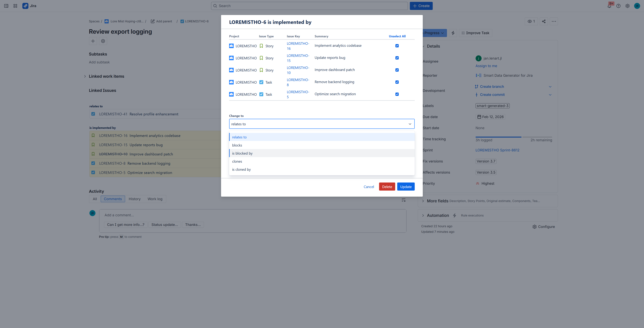This screenshot has width=644, height=328.
Task: Click the app switcher grid icon
Action: pos(15,6)
